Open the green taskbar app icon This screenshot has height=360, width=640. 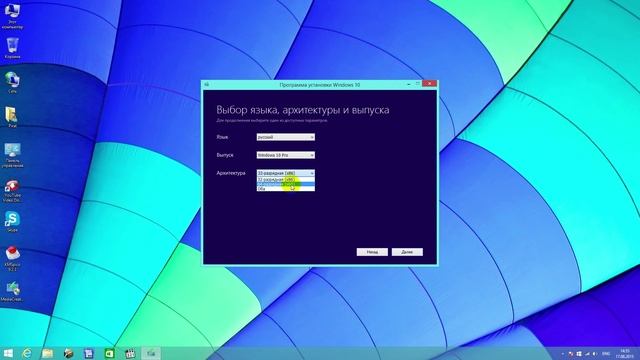click(109, 353)
